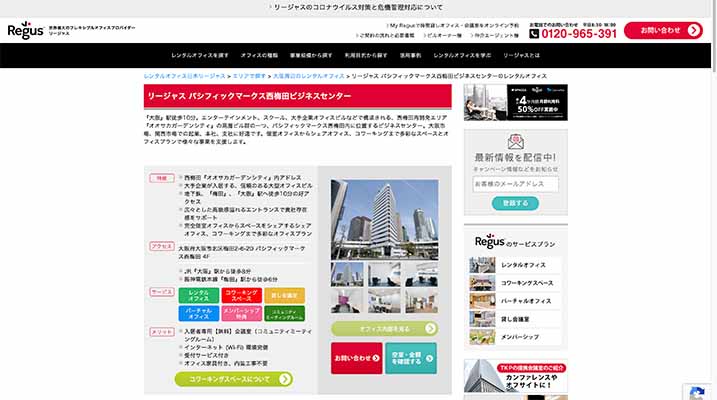Screen dimensions: 717x400
Task: Click the main building photo
Action: click(384, 219)
